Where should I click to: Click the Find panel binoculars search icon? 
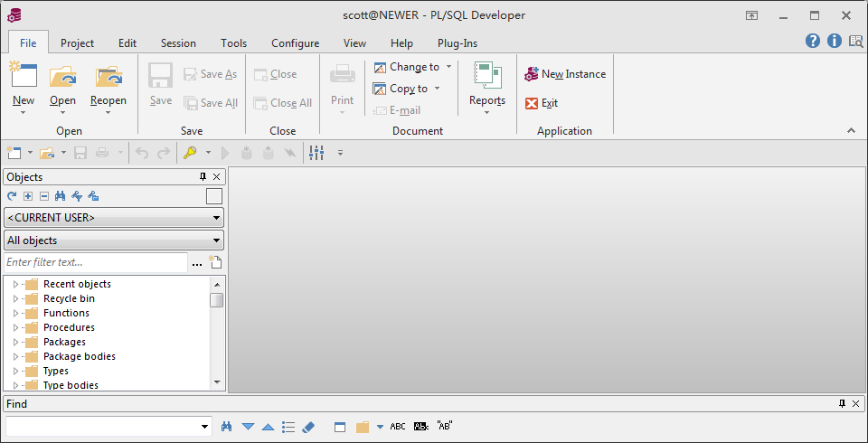click(226, 427)
